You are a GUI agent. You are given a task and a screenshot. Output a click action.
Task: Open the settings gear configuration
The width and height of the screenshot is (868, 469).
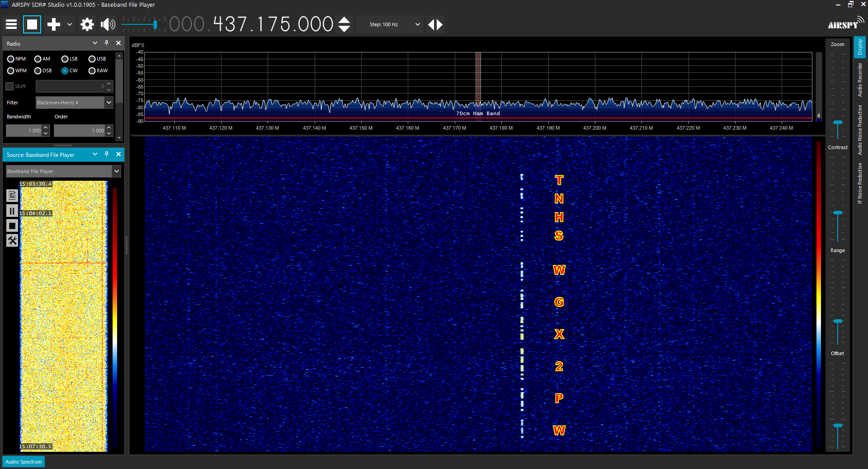coord(87,24)
